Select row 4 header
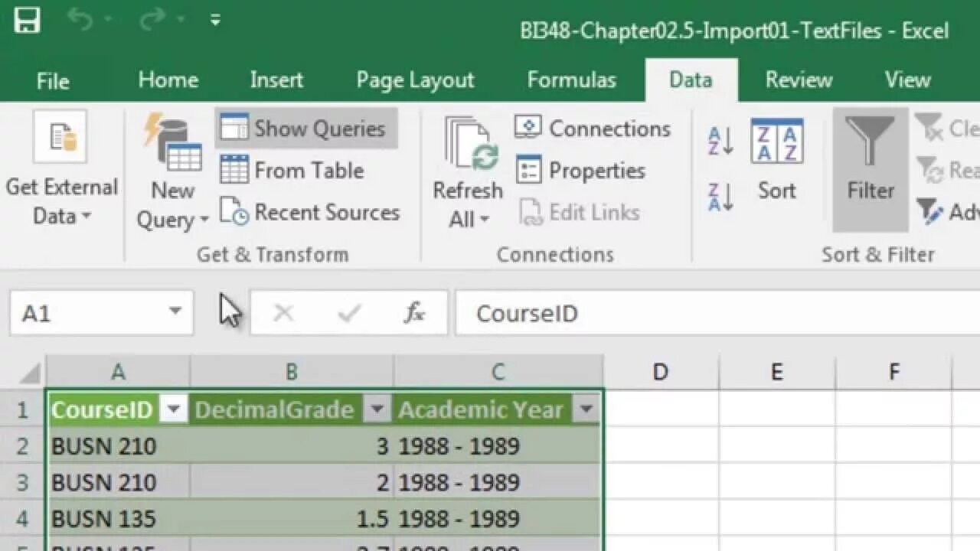Screen dimensions: 980x551 pos(22,519)
